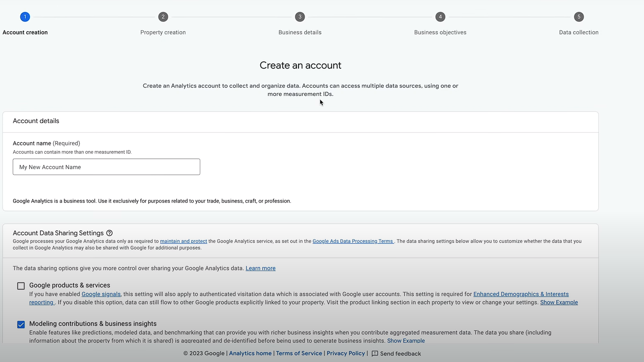This screenshot has height=362, width=644.
Task: Click the 'Google Analytics is a business tool' notice
Action: click(152, 201)
